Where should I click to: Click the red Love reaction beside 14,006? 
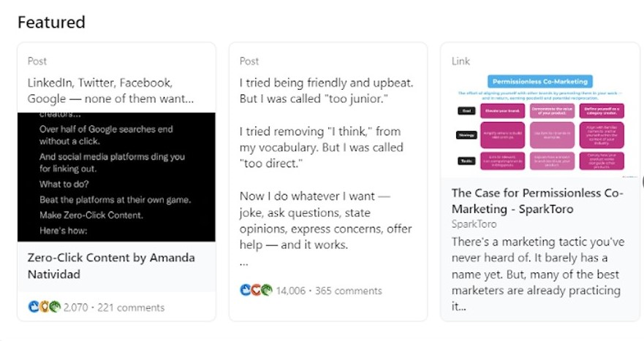coord(256,290)
